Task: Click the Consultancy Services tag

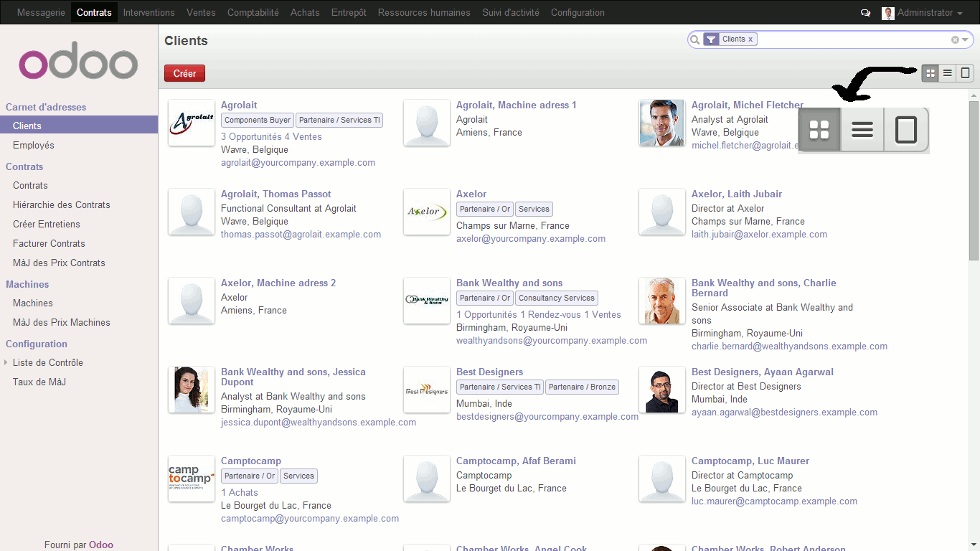Action: tap(557, 298)
